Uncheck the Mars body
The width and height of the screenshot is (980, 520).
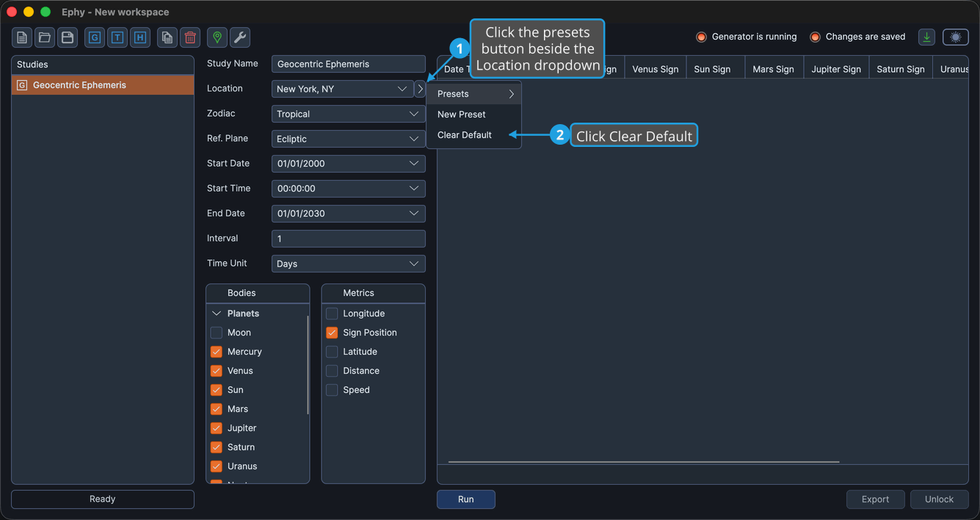click(217, 409)
